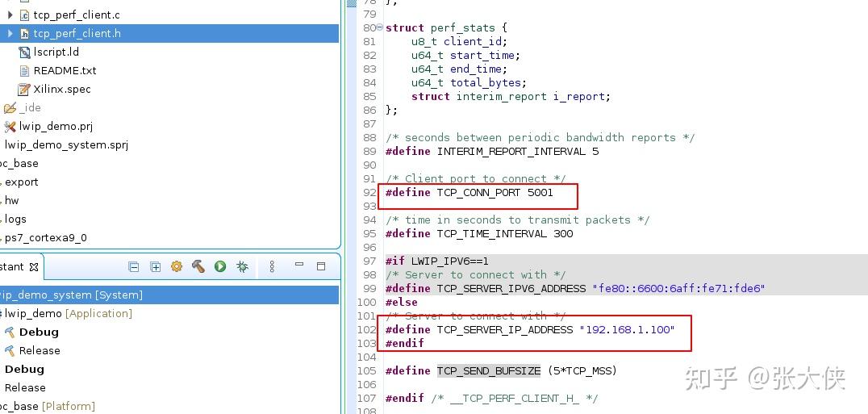Image resolution: width=868 pixels, height=414 pixels.
Task: Click the header icon of tcp_perf_client.h
Action: tap(24, 34)
